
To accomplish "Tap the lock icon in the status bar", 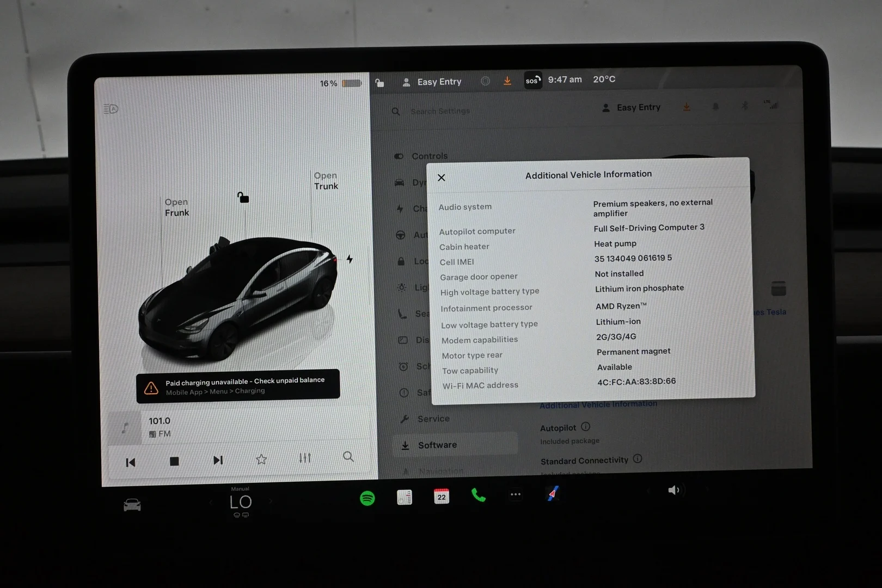I will tap(379, 83).
